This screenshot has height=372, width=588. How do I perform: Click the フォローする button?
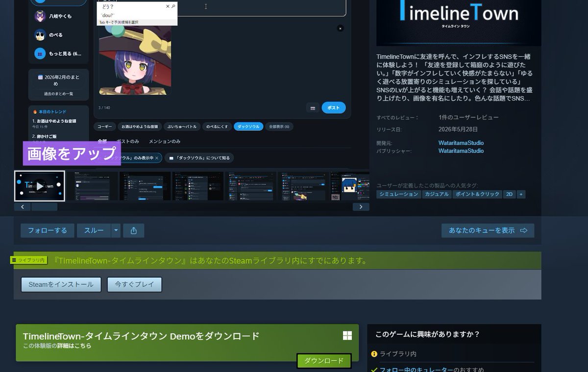pos(48,231)
